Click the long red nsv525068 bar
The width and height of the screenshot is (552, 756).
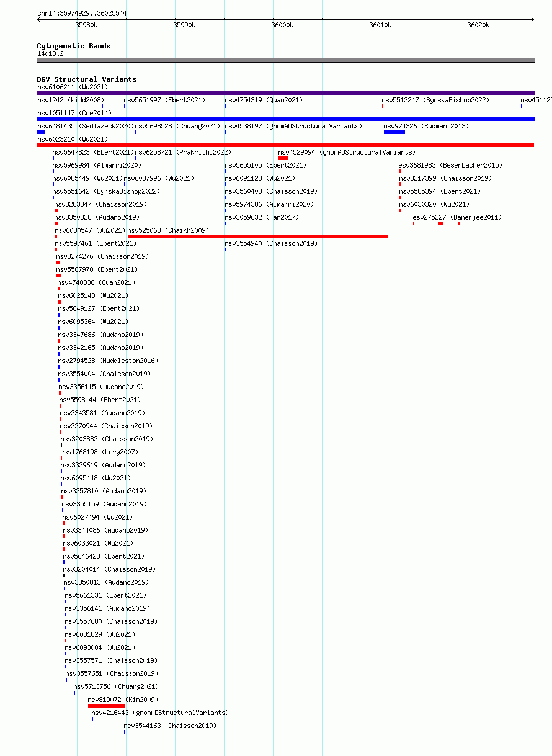click(x=257, y=236)
